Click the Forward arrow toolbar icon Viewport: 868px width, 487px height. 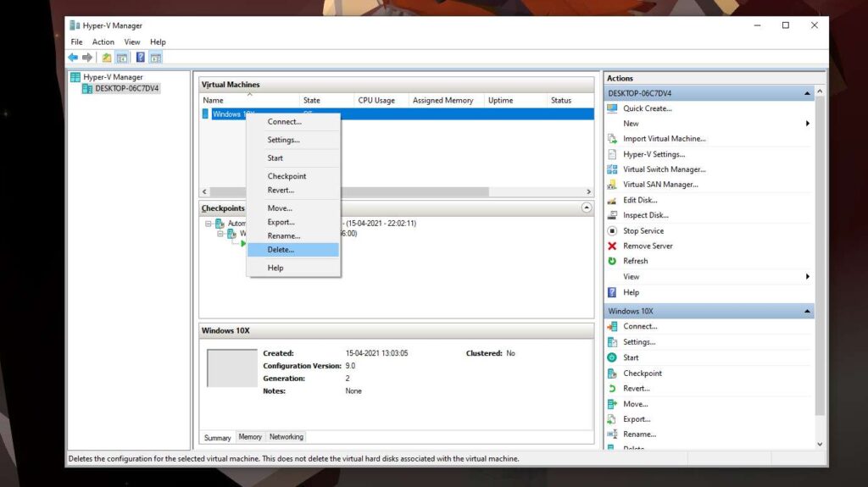87,57
